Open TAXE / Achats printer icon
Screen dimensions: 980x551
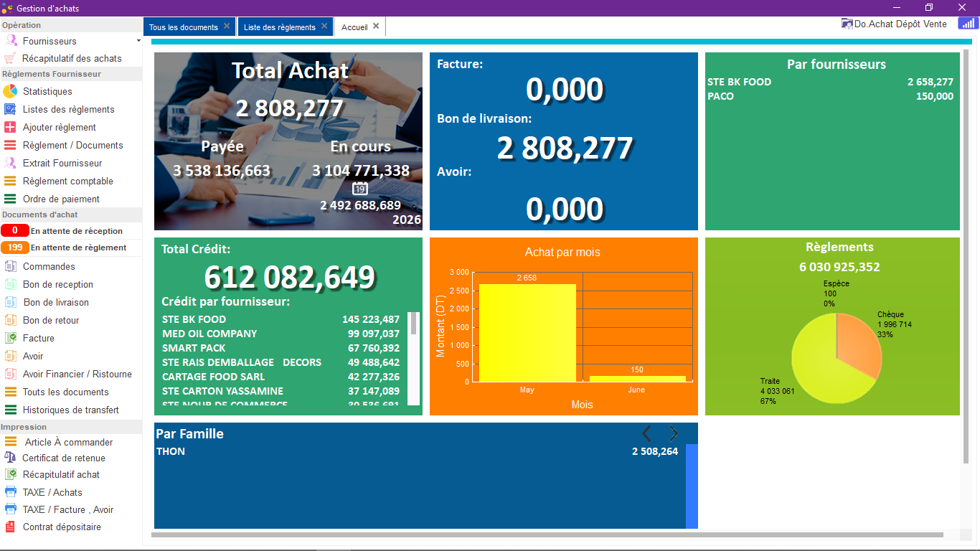pyautogui.click(x=10, y=492)
